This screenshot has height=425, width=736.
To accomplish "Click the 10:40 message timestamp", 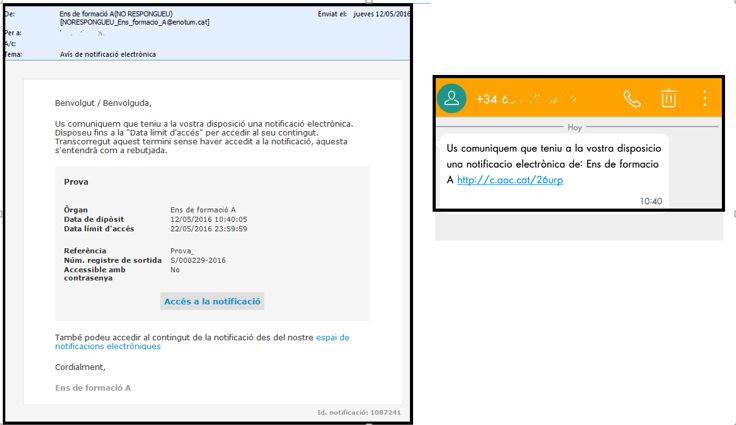I will [x=650, y=201].
